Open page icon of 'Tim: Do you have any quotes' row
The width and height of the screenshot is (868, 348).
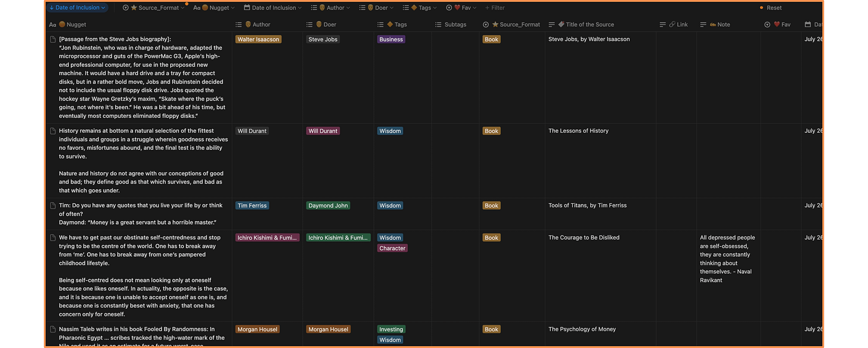(52, 206)
